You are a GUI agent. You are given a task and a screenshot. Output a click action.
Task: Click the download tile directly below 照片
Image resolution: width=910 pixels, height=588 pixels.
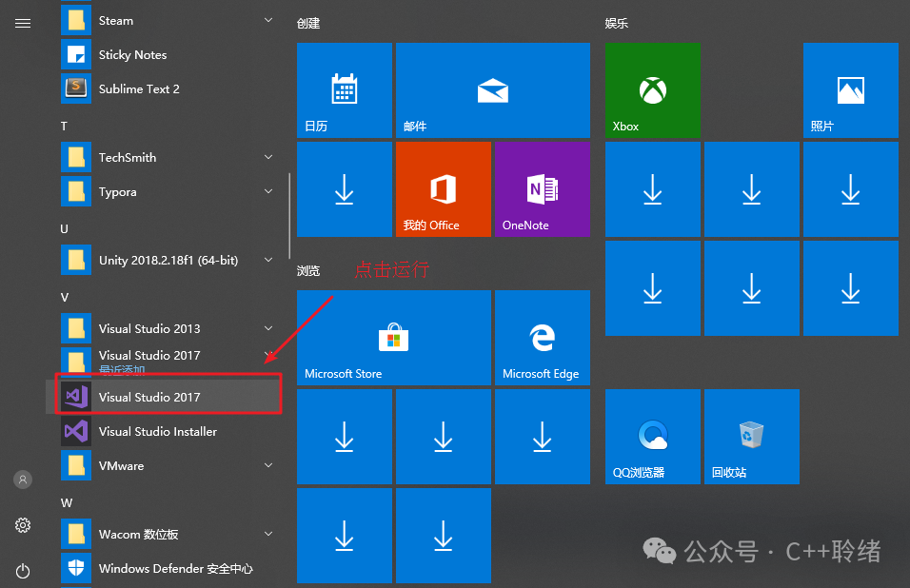(851, 189)
